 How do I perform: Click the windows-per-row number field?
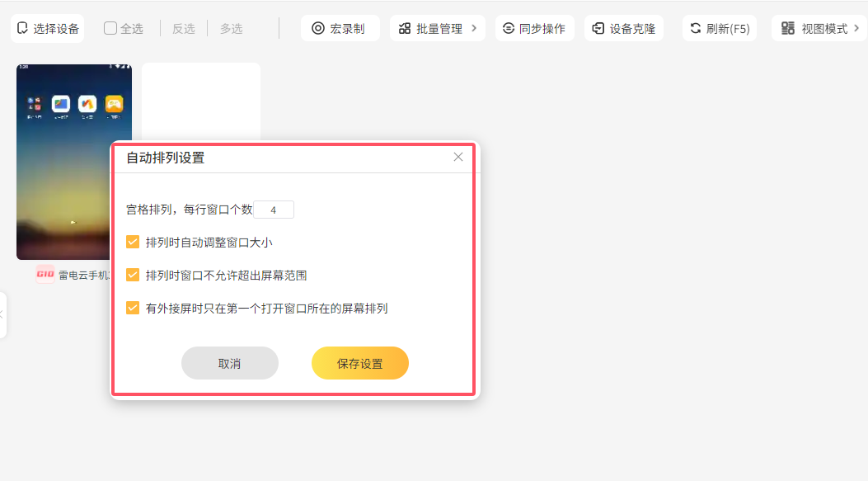(x=273, y=210)
